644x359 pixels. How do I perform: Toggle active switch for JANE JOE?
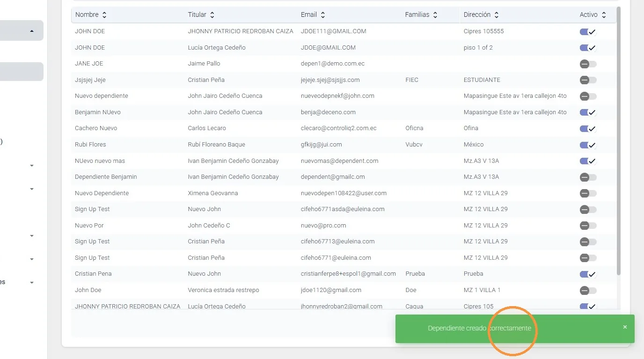point(588,64)
